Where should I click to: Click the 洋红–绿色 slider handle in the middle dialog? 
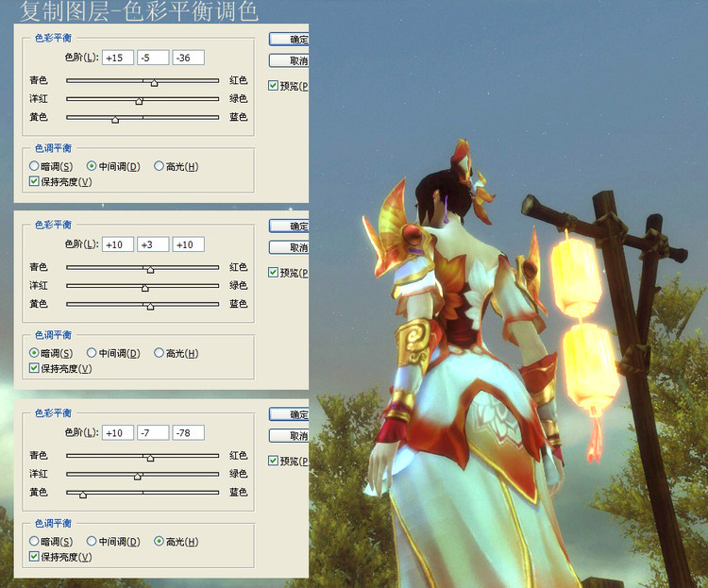(x=145, y=288)
